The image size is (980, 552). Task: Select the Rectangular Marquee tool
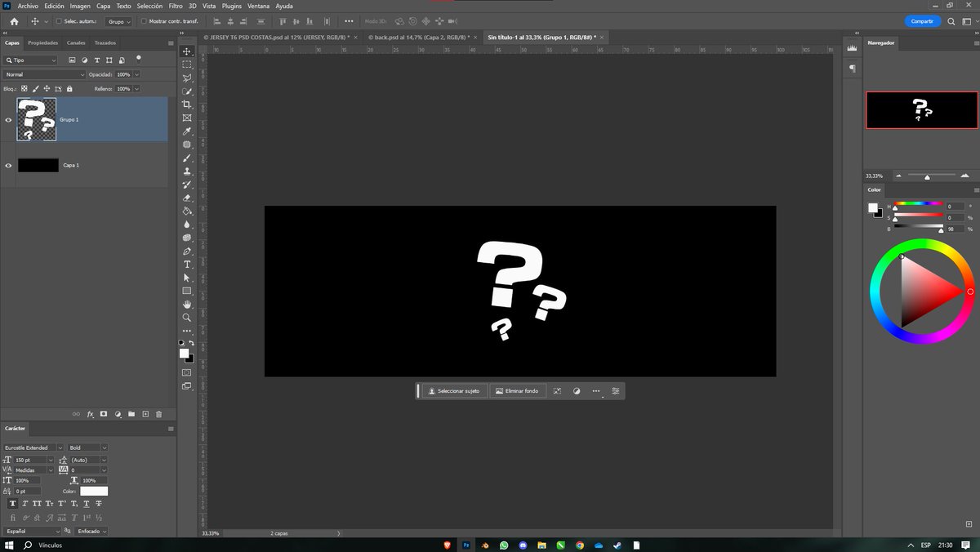tap(187, 65)
